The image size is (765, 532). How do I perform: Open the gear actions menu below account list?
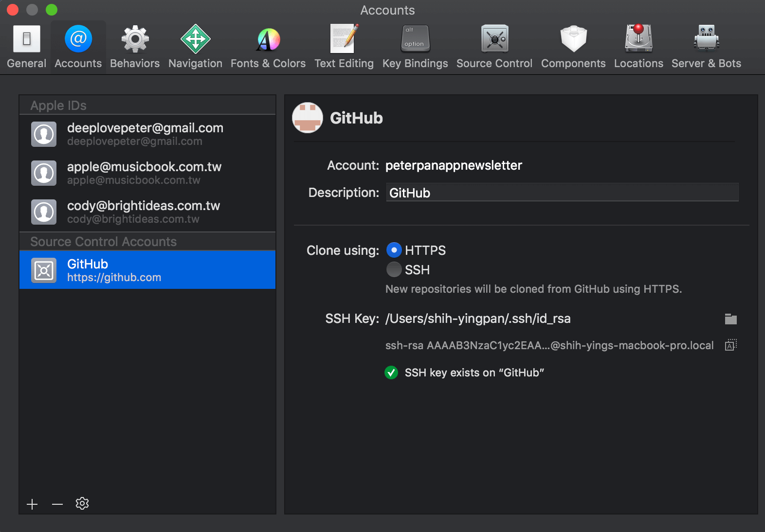click(x=82, y=503)
